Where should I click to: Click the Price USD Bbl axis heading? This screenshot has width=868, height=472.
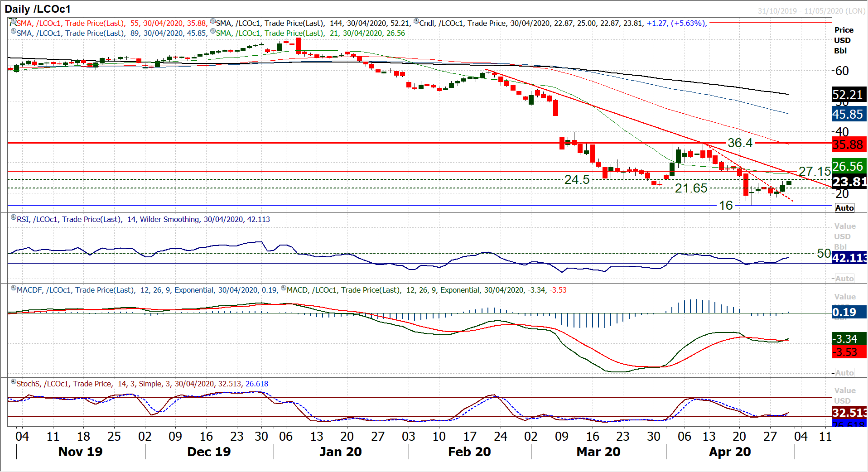click(844, 40)
